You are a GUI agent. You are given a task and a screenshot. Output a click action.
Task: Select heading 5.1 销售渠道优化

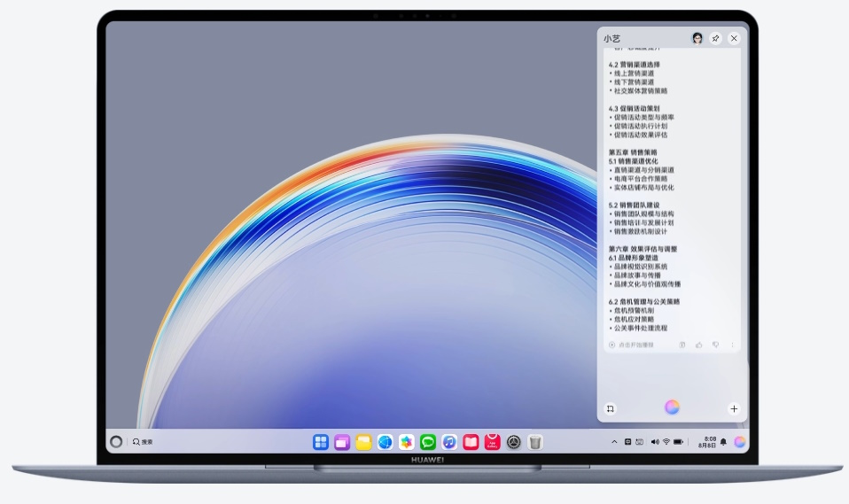633,161
